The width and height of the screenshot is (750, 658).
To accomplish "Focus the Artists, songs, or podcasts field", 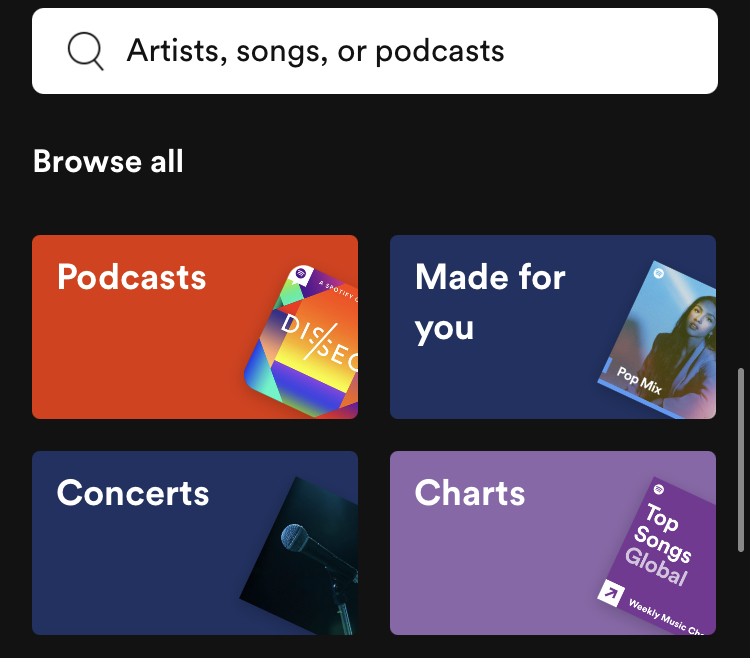I will 375,51.
